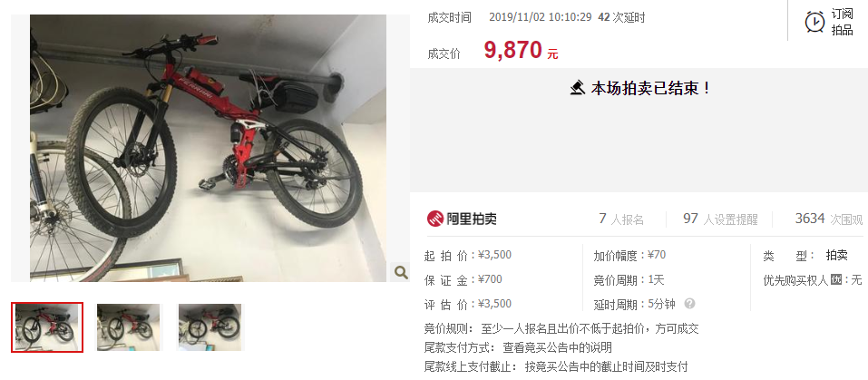Screen dimensions: 868x380
Task: Click the 9,870 final price
Action: [x=513, y=51]
